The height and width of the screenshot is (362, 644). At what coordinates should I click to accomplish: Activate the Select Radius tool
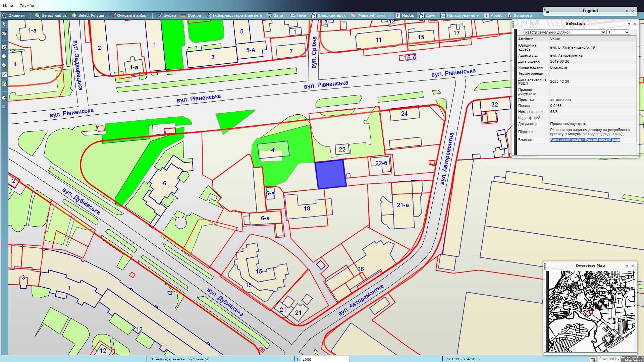click(x=51, y=15)
